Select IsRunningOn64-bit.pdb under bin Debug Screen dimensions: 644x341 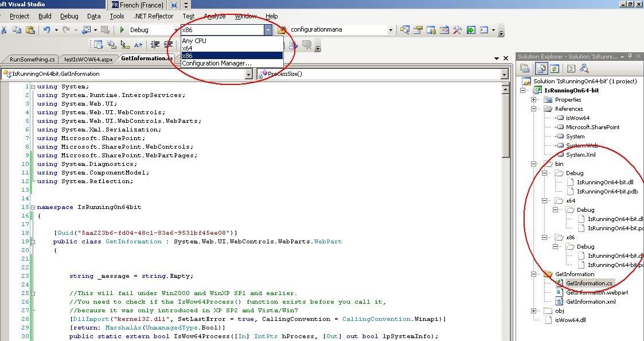tap(607, 191)
